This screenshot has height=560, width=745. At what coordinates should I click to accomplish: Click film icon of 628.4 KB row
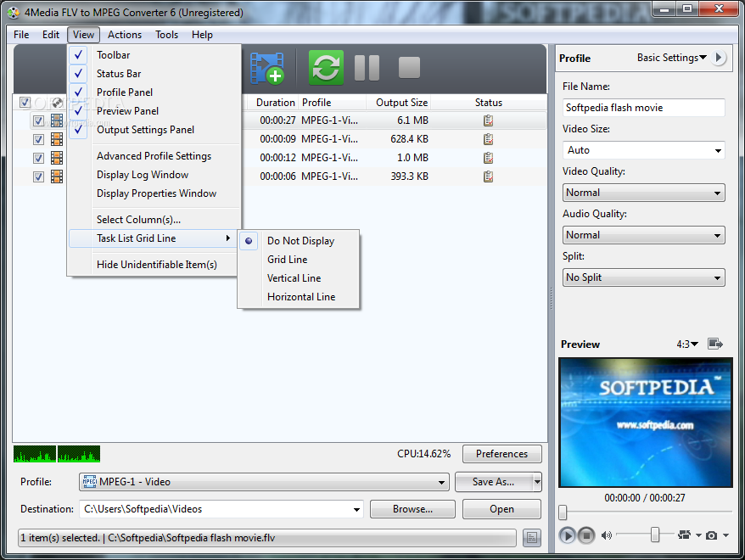click(57, 139)
